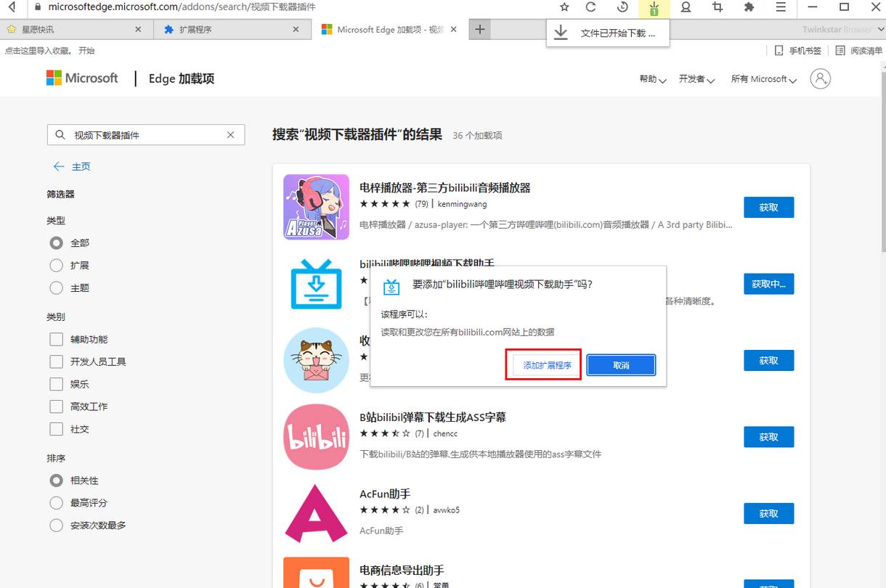Open the downloads icon with green badge
This screenshot has height=588, width=886.
654,8
